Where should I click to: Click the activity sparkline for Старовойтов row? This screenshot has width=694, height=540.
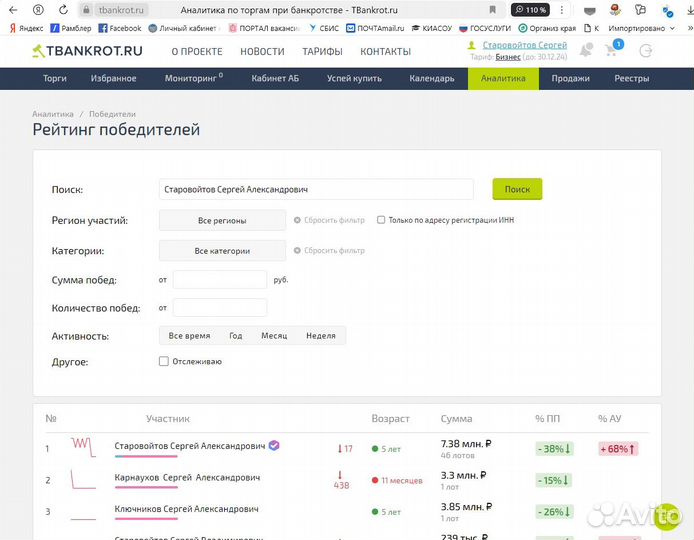pyautogui.click(x=83, y=447)
